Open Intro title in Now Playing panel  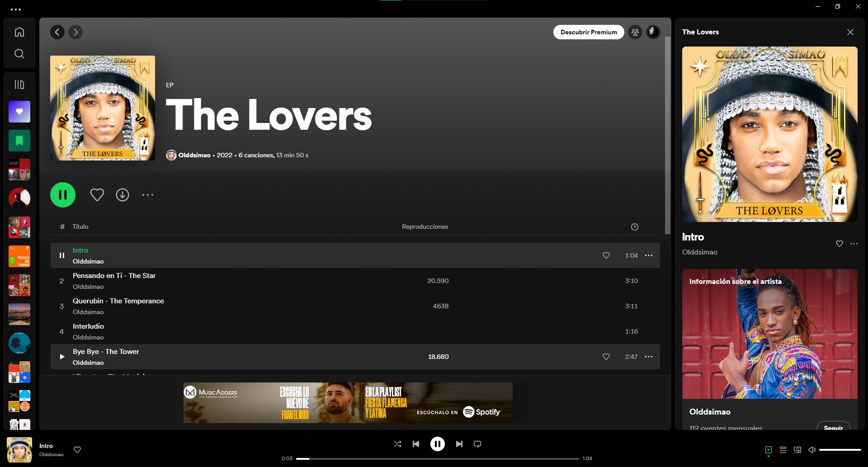coord(693,237)
